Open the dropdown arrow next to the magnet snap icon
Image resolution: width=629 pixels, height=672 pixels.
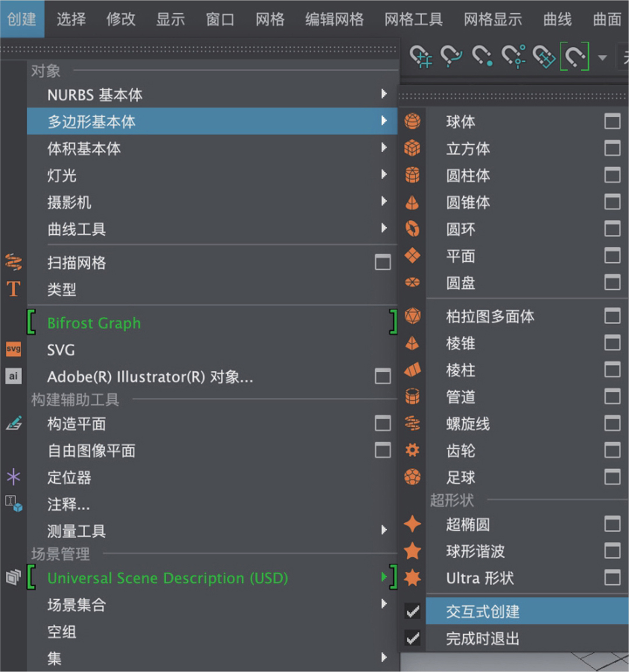click(602, 57)
